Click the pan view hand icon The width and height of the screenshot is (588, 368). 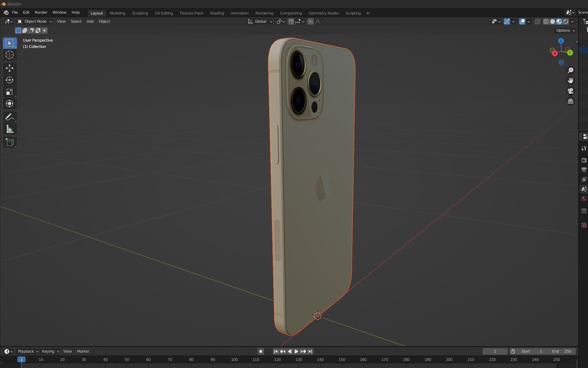570,81
